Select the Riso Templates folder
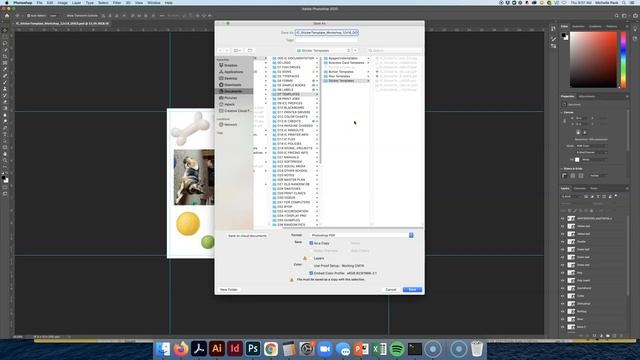 pyautogui.click(x=346, y=76)
